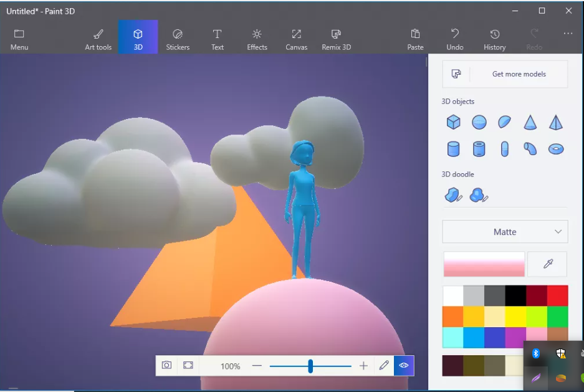
Task: Open the Stickers tab
Action: [x=178, y=39]
